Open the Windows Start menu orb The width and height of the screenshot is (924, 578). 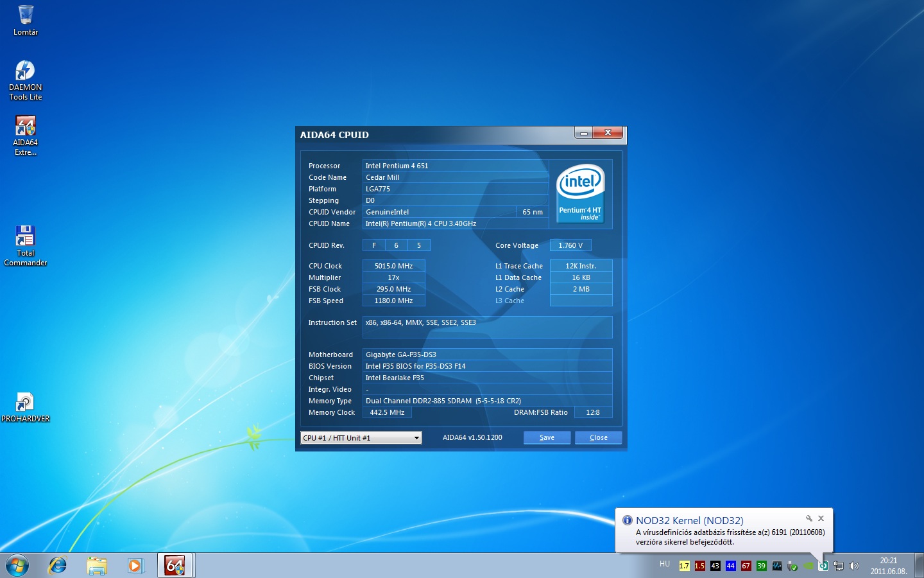point(17,566)
